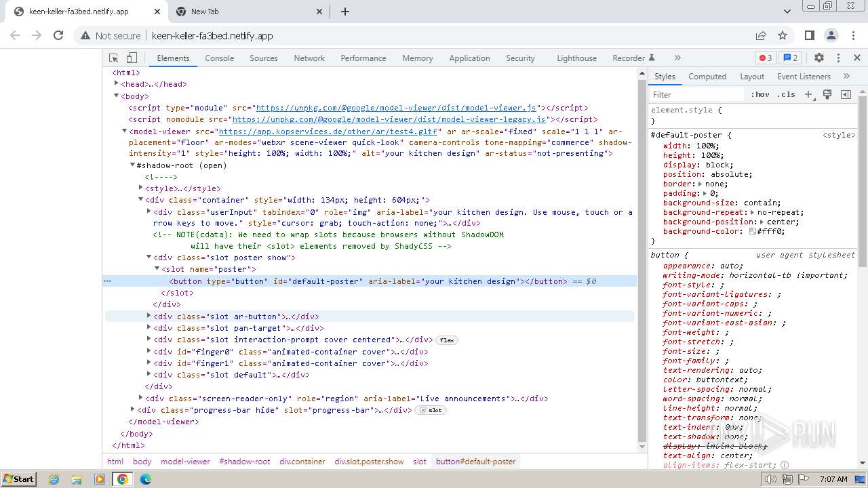868x488 pixels.
Task: Open the model-viewer.js script URL link
Action: point(395,108)
